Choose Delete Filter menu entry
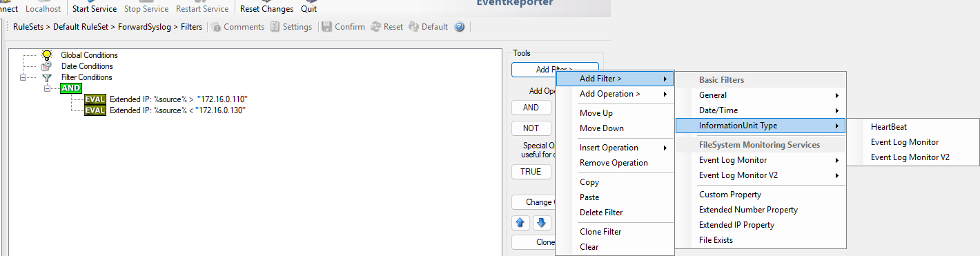The height and width of the screenshot is (256, 980). coord(614,213)
